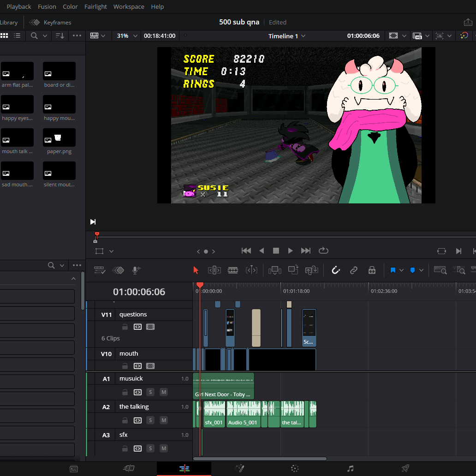Toggle bypass color grades icon

coord(464,36)
